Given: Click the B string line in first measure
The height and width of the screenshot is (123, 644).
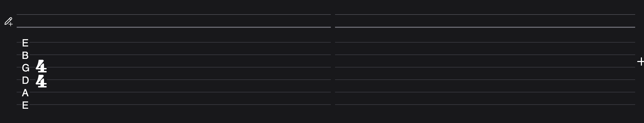Looking at the screenshot, I should [x=180, y=55].
